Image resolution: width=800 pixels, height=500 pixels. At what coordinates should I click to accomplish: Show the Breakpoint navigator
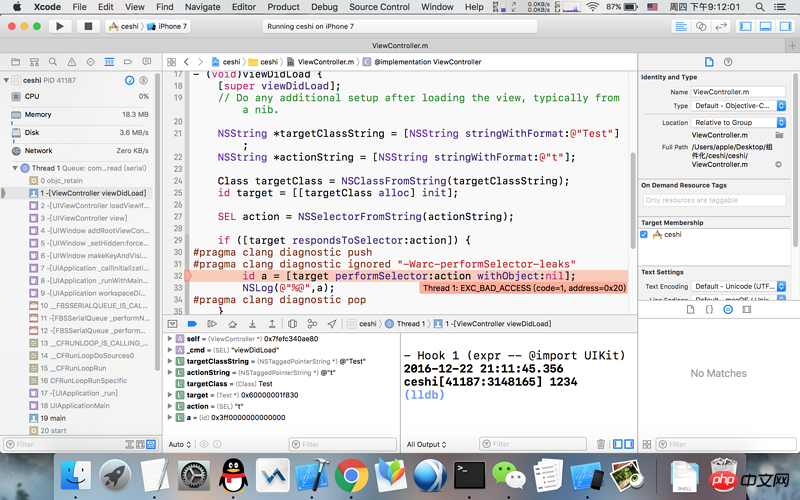tap(127, 61)
